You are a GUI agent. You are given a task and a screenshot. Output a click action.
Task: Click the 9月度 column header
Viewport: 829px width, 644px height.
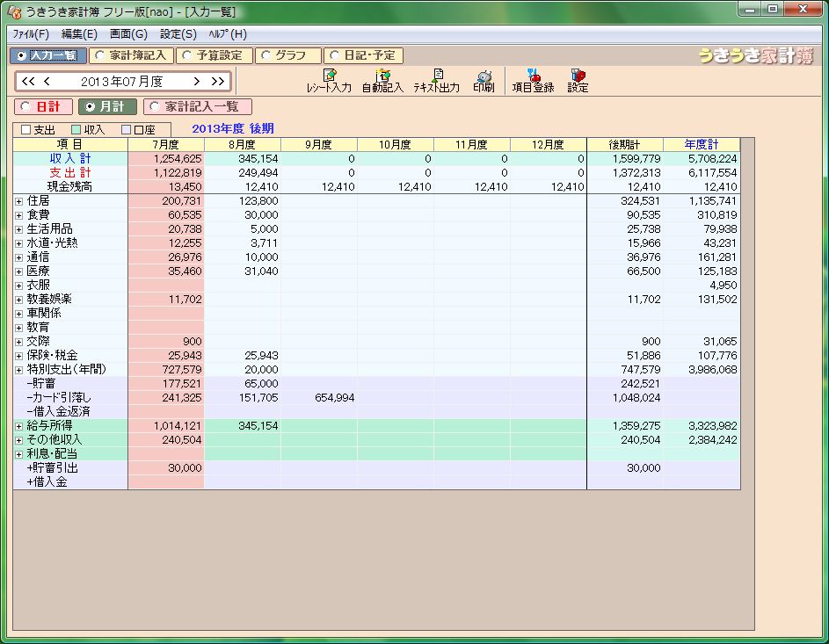click(319, 145)
